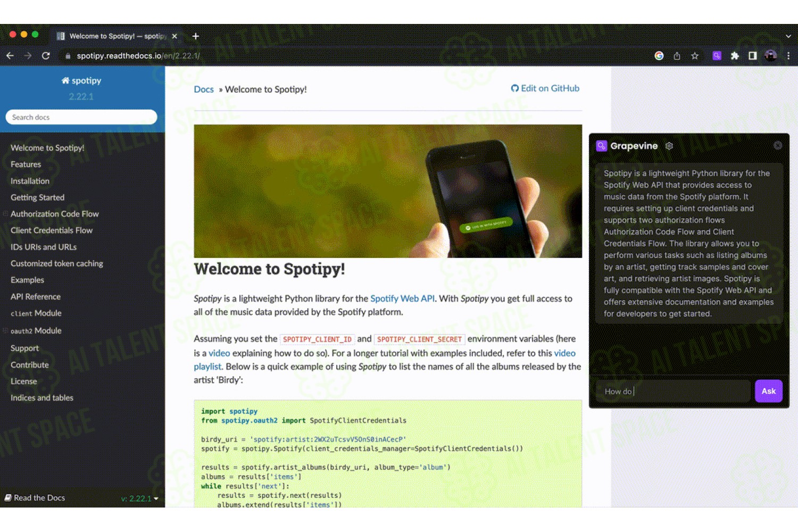The image size is (798, 532).
Task: Click the 'video playlist' tutorial link
Action: click(564, 353)
